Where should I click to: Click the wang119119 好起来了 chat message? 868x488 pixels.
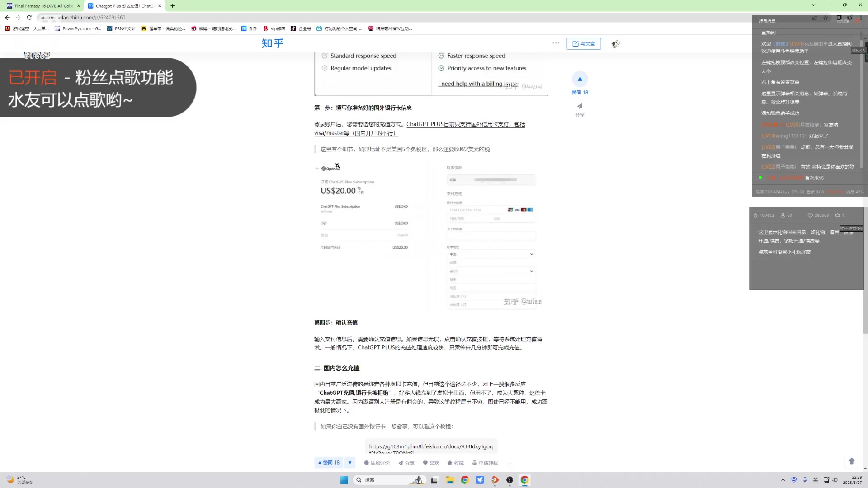(x=795, y=136)
